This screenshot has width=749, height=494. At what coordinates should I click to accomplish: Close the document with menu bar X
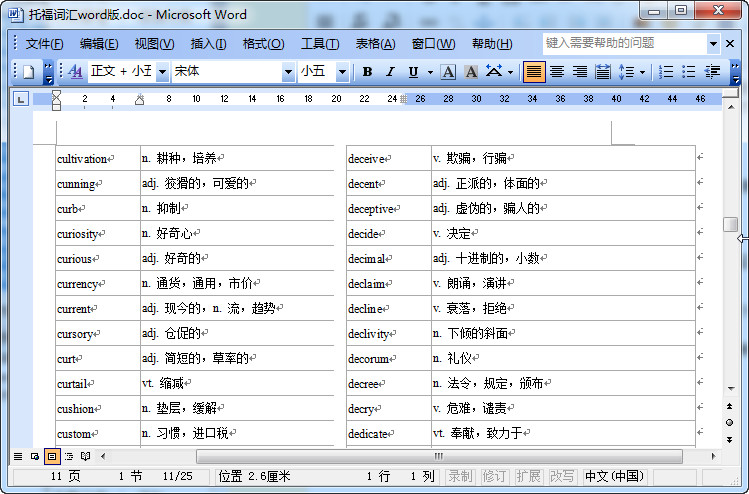click(x=730, y=43)
